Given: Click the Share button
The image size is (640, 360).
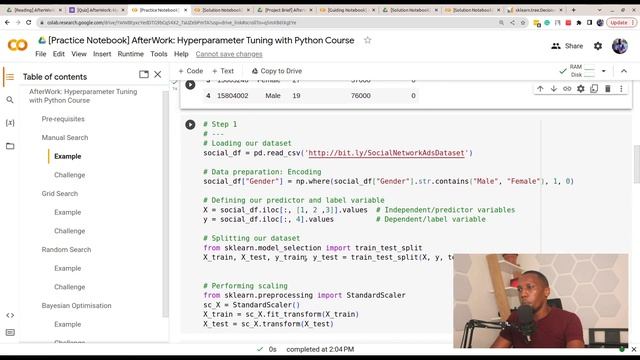Looking at the screenshot, I should click(x=567, y=46).
